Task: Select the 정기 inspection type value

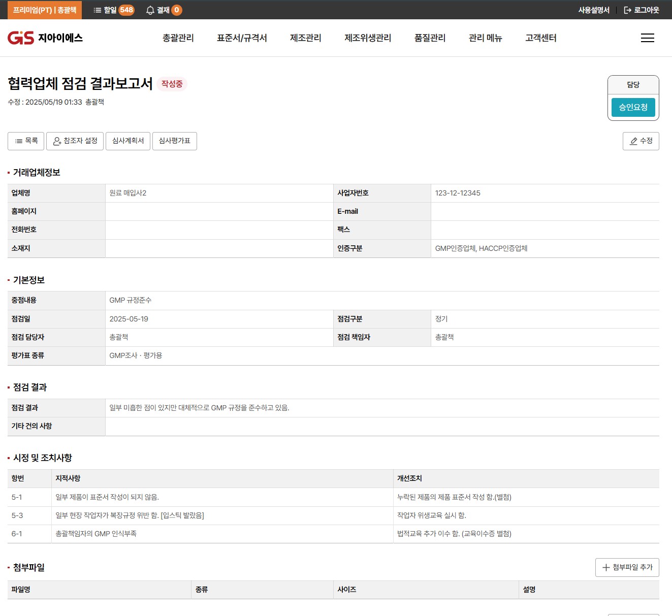Action: pyautogui.click(x=441, y=319)
